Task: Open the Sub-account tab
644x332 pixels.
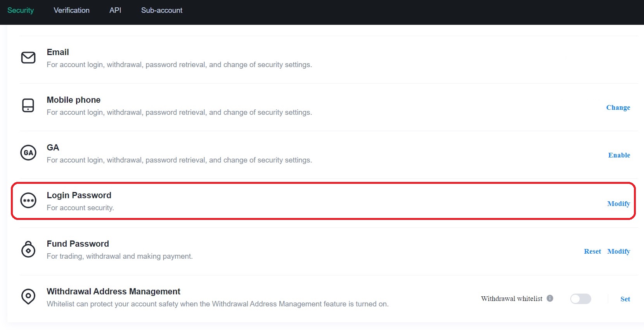Action: 162,10
